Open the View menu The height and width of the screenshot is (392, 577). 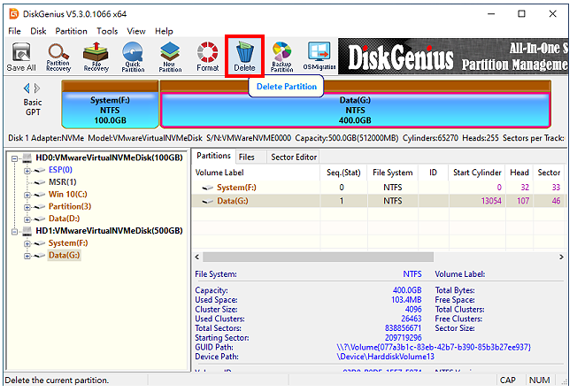click(136, 31)
